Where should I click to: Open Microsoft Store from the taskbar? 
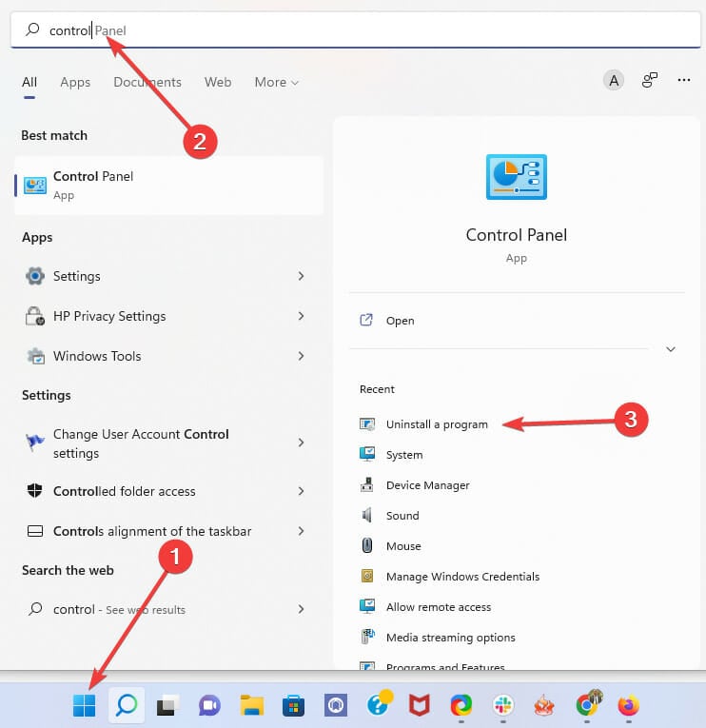click(293, 705)
